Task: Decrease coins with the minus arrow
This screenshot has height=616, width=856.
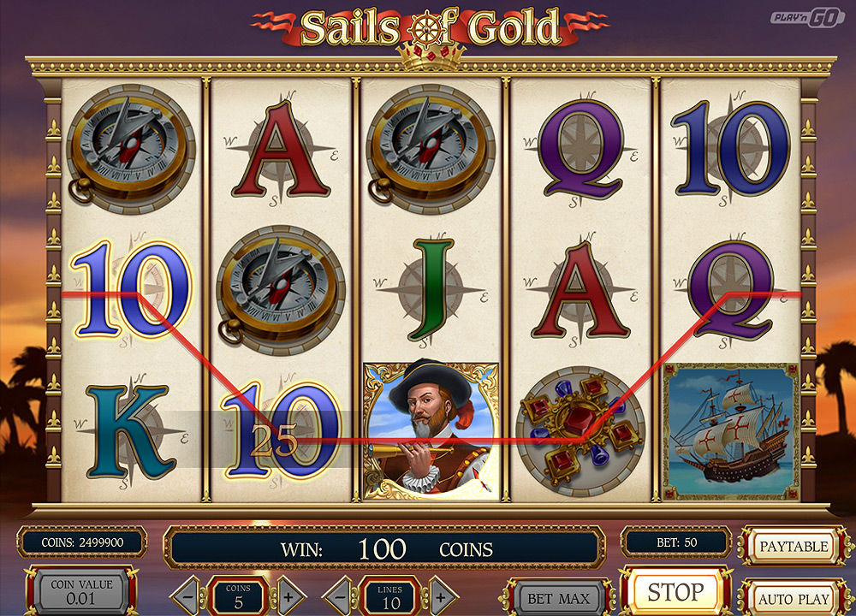Action: click(187, 597)
